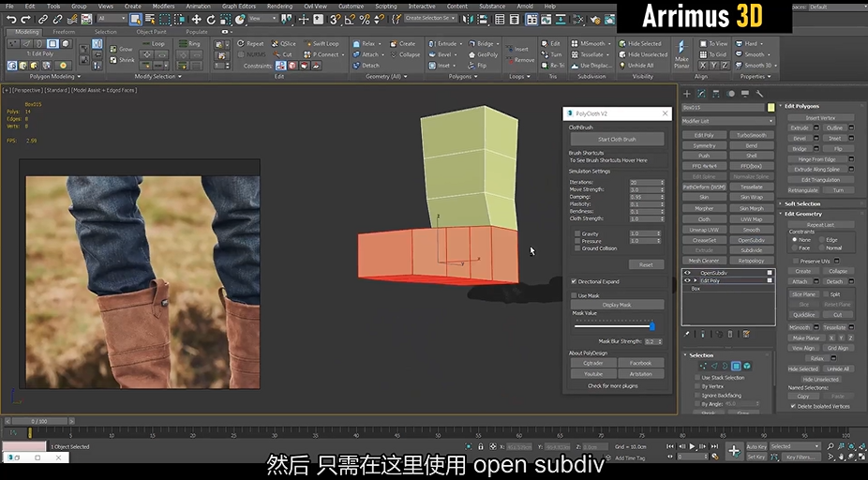The image size is (868, 480).
Task: Collapse the Edit Geometry rollout
Action: [x=802, y=214]
